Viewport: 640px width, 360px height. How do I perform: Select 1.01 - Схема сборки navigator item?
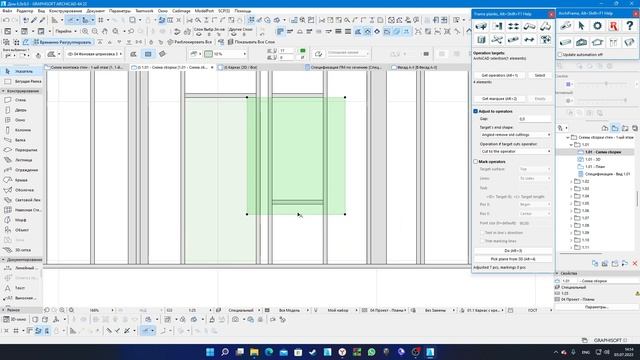[x=603, y=152]
